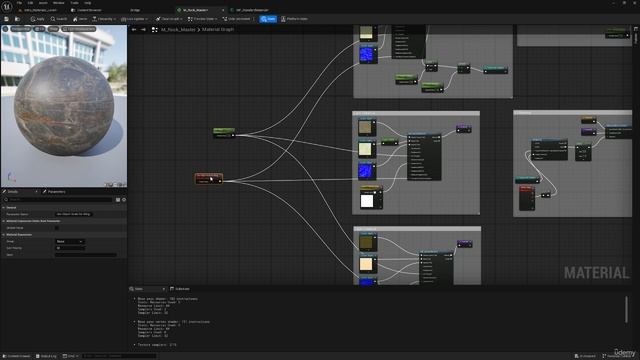Open the Group dropdown set to None
Image resolution: width=640 pixels, height=360 pixels.
click(70, 241)
